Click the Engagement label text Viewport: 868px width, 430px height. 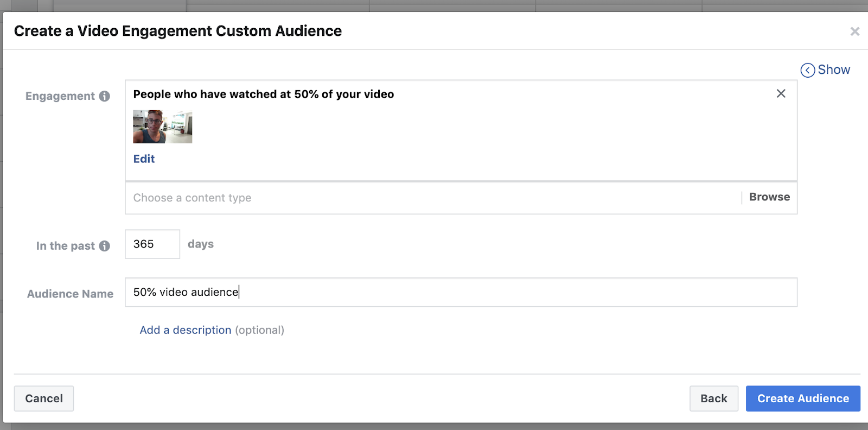click(60, 96)
